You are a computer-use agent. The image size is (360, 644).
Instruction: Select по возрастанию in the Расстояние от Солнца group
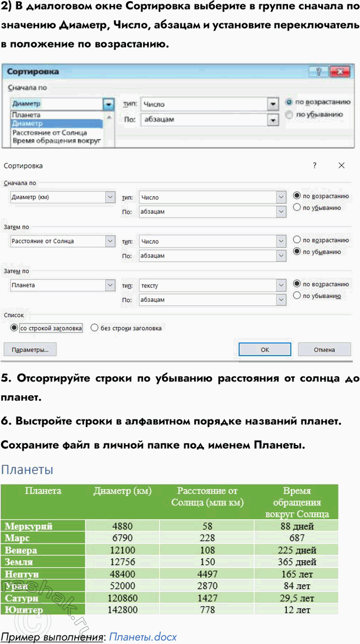(x=297, y=239)
